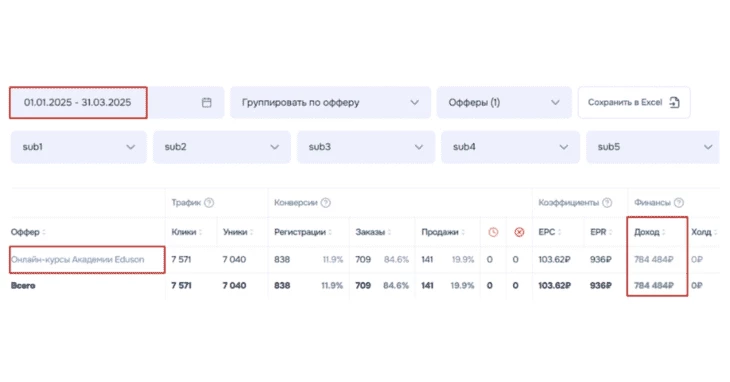Open the Офферы (1) dropdown
This screenshot has width=730, height=382.
pos(504,102)
